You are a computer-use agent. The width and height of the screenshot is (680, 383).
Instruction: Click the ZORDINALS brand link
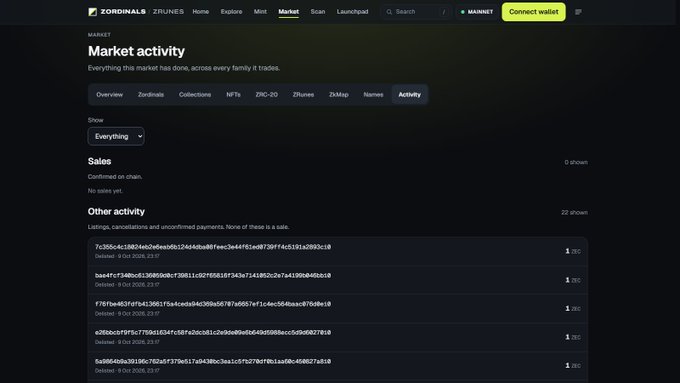point(123,12)
